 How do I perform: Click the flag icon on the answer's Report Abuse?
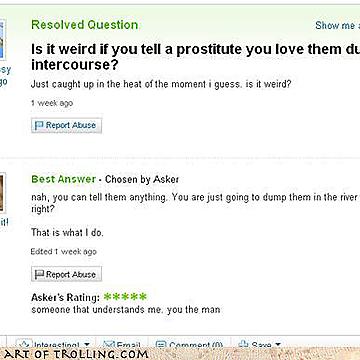[x=39, y=274]
